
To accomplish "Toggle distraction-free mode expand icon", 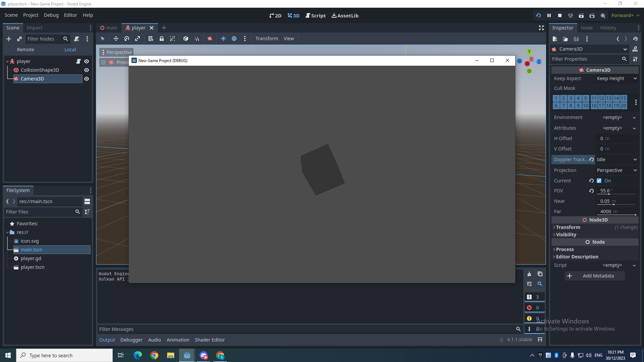I will coord(541,28).
